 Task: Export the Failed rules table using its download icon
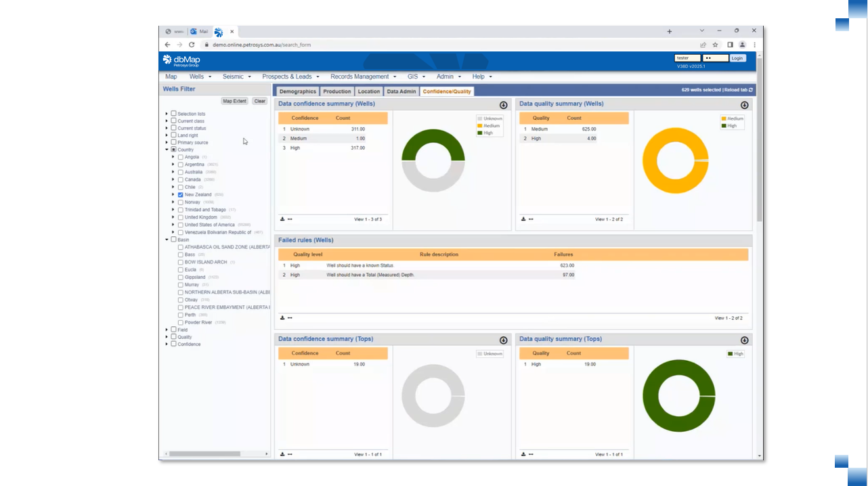click(x=284, y=317)
